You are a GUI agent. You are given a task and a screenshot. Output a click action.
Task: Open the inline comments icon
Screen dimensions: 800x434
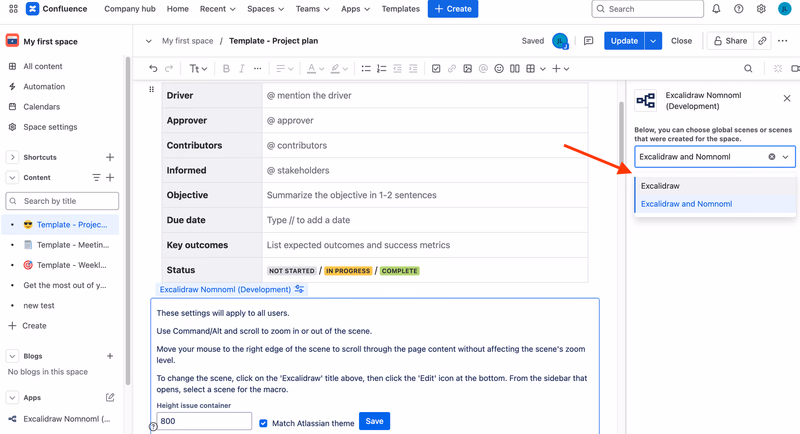point(588,41)
